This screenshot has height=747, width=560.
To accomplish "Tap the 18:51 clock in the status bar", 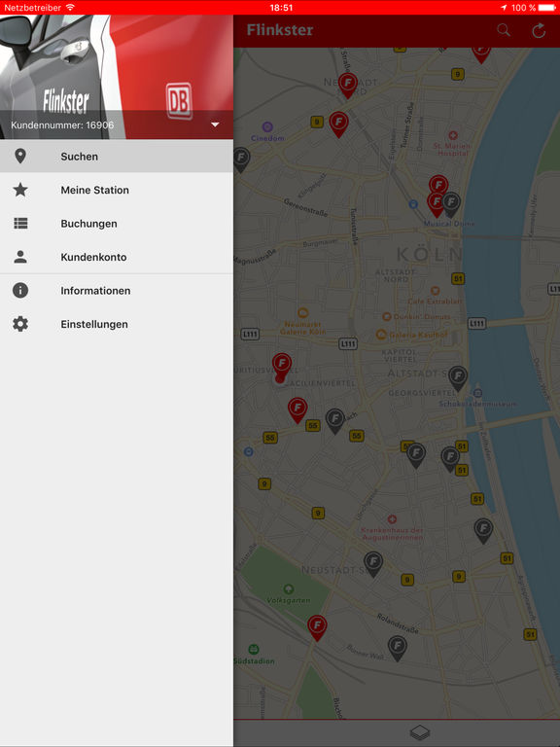I will click(x=281, y=7).
